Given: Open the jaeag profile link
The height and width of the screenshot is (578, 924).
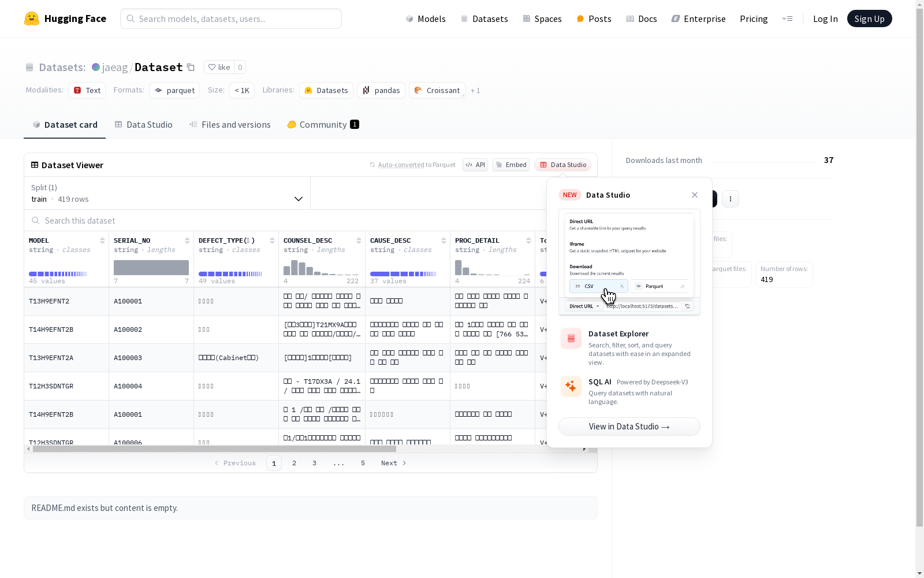Looking at the screenshot, I should (115, 67).
